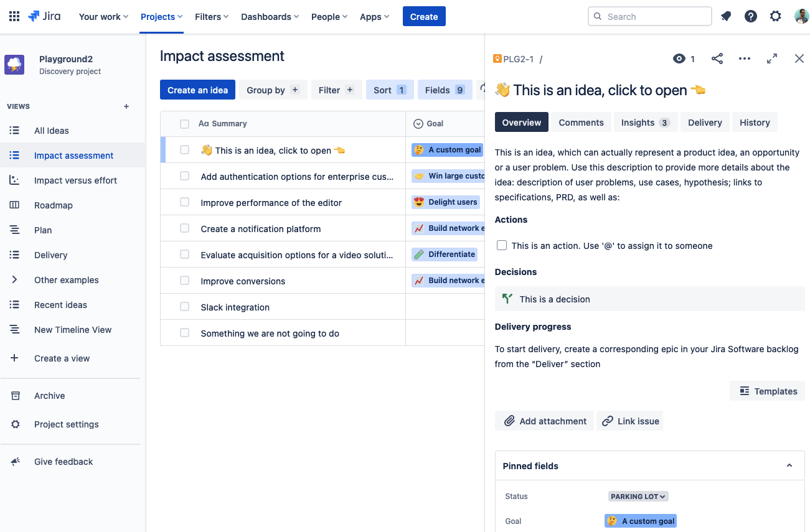Viewport: 810px width, 532px height.
Task: Open the help question mark icon
Action: [751, 16]
